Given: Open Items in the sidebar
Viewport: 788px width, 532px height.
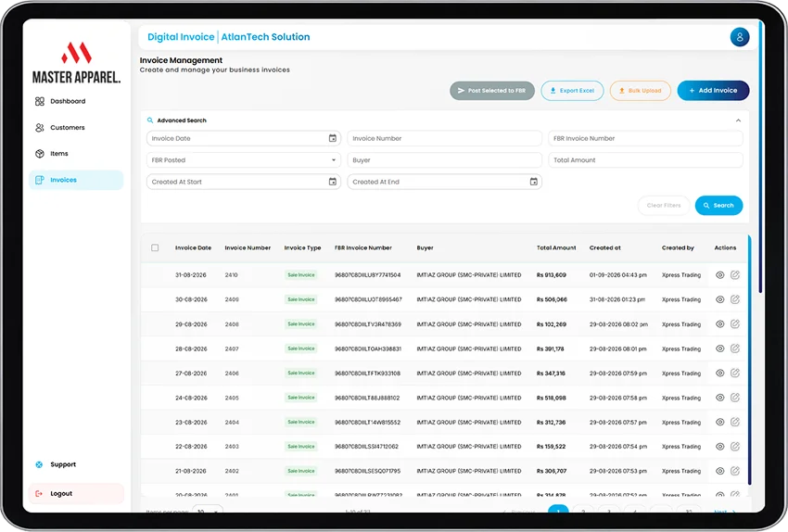Looking at the screenshot, I should click(x=52, y=154).
